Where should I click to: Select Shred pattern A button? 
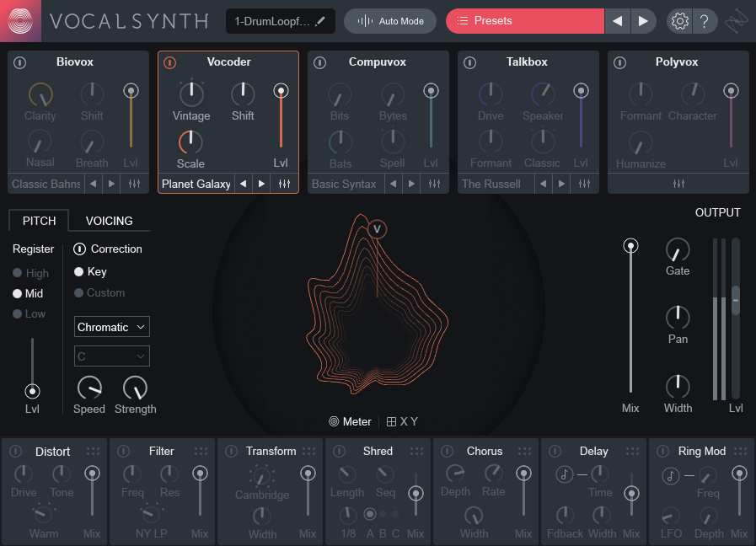370,514
